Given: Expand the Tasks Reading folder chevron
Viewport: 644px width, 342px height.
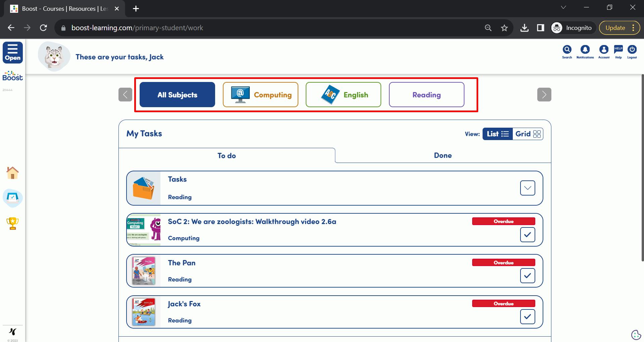Looking at the screenshot, I should [527, 188].
